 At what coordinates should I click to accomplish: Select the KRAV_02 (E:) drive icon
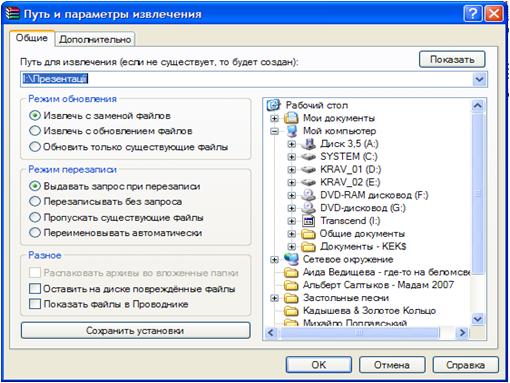[x=308, y=182]
